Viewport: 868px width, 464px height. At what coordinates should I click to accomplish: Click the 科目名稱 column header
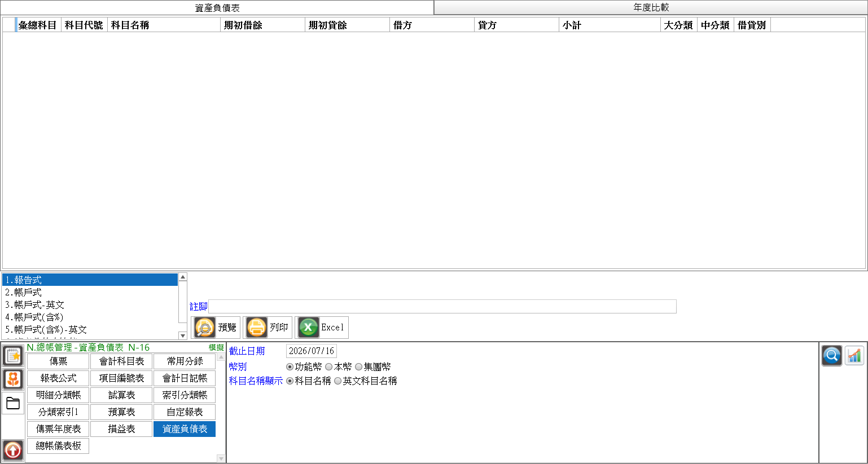(164, 25)
